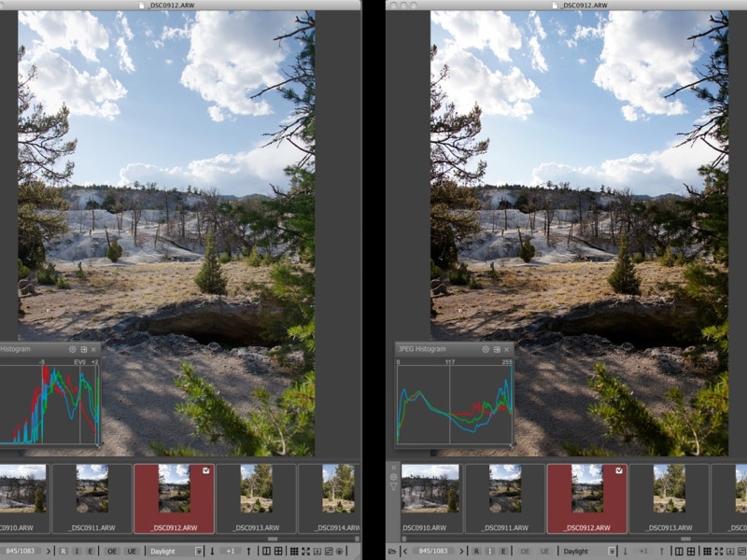The height and width of the screenshot is (560, 747).
Task: Open the panels settings icon, right window
Action: tap(740, 551)
